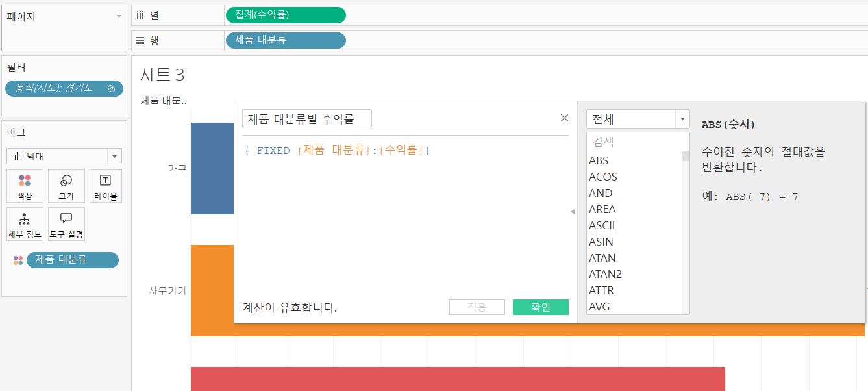Click the calculation name field 제품 대분류별 수익률
The height and width of the screenshot is (391, 868).
307,118
